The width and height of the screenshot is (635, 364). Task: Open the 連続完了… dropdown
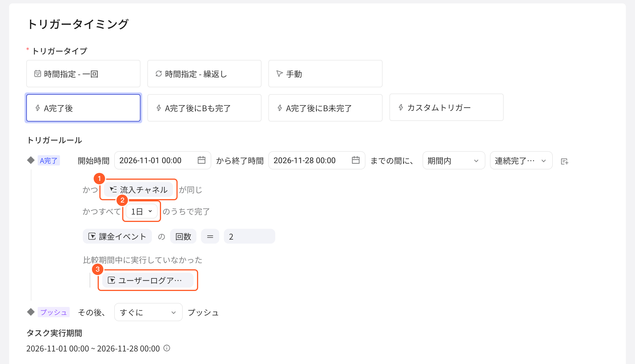coord(521,160)
